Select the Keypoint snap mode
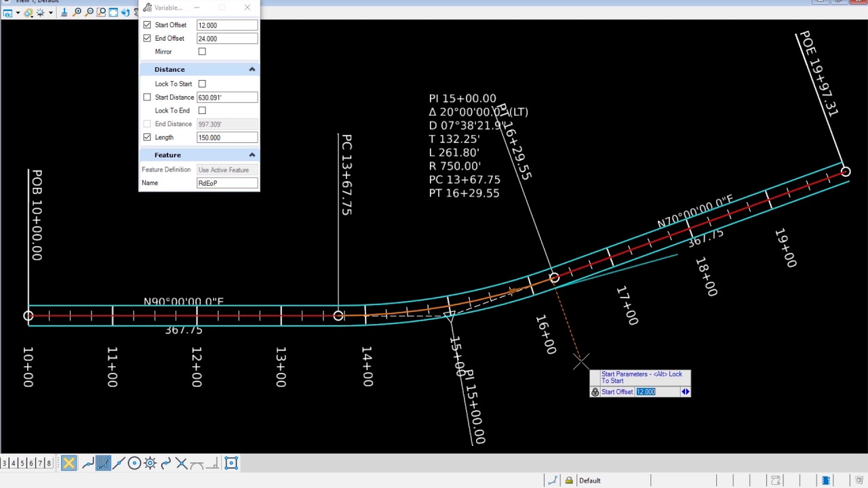 pyautogui.click(x=103, y=464)
